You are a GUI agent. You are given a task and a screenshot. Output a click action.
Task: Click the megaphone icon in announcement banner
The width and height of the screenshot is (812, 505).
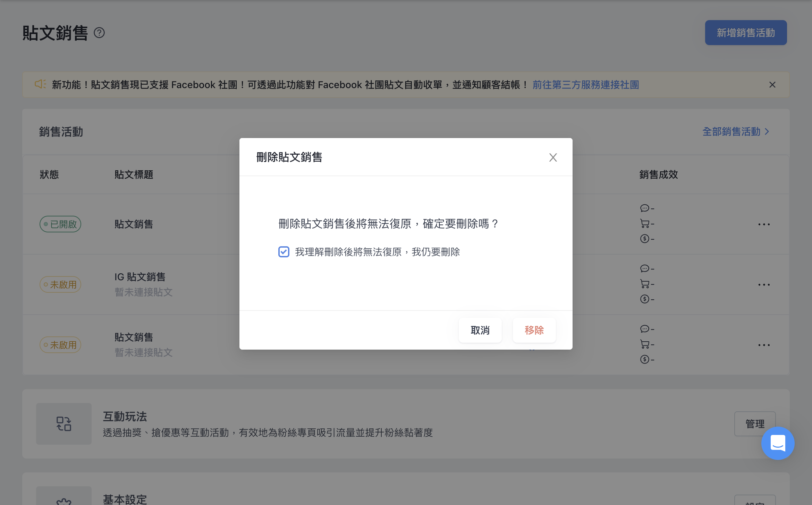[40, 84]
